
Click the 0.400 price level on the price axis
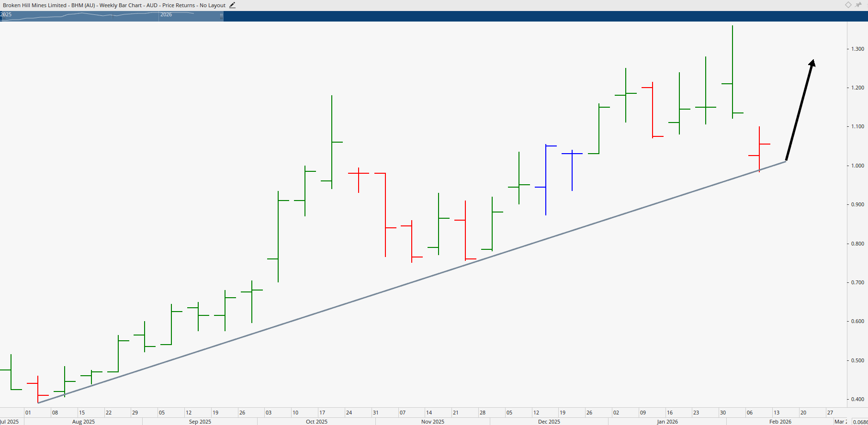(x=857, y=399)
